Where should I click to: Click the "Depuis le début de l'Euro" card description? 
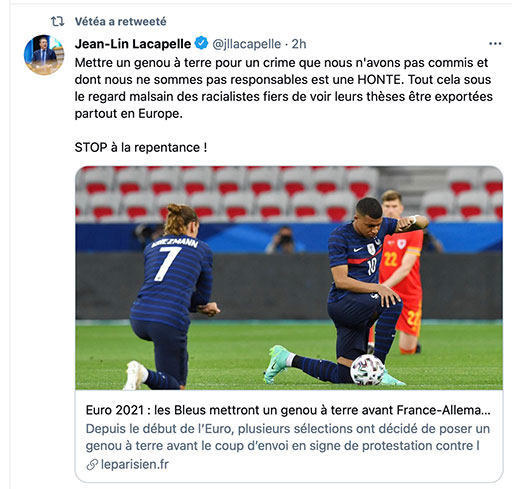[288, 437]
